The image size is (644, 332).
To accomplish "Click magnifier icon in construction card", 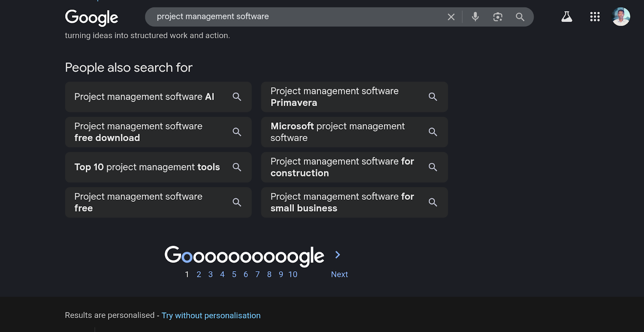I will tap(433, 167).
